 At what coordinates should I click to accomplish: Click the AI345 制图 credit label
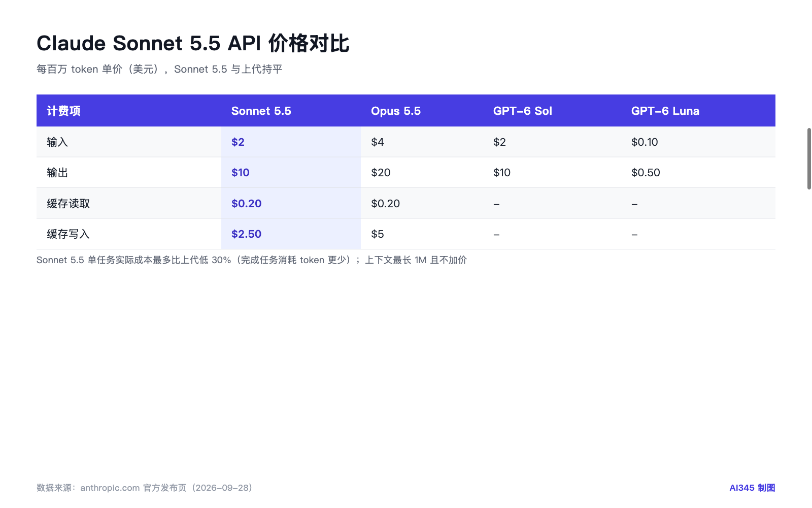click(x=752, y=488)
